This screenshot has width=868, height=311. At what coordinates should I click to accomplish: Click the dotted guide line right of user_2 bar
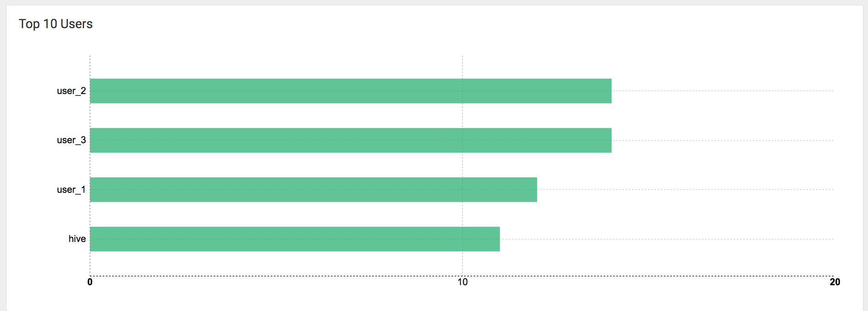pyautogui.click(x=721, y=91)
